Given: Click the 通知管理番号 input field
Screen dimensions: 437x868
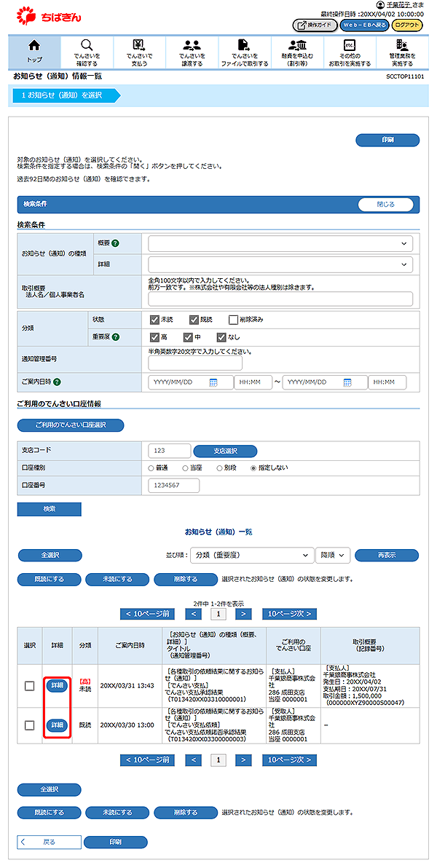Looking at the screenshot, I should click(x=195, y=363).
